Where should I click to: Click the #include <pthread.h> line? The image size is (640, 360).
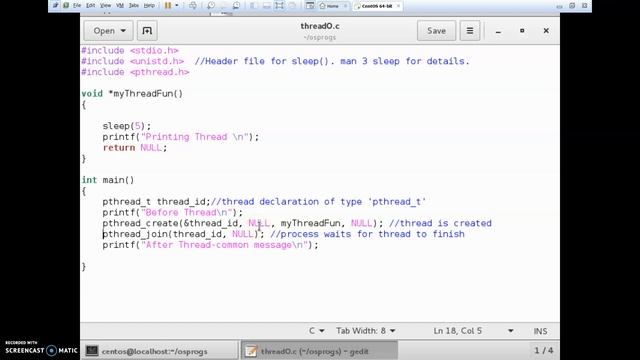(136, 72)
